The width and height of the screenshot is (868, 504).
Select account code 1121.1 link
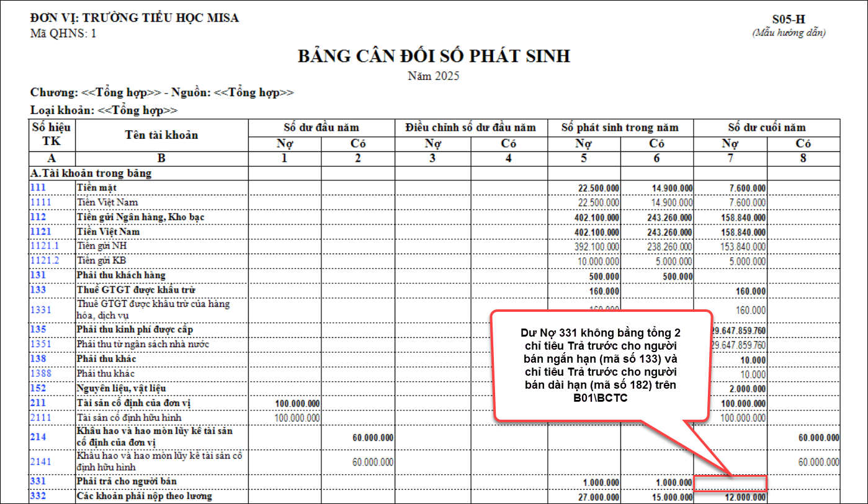[44, 246]
